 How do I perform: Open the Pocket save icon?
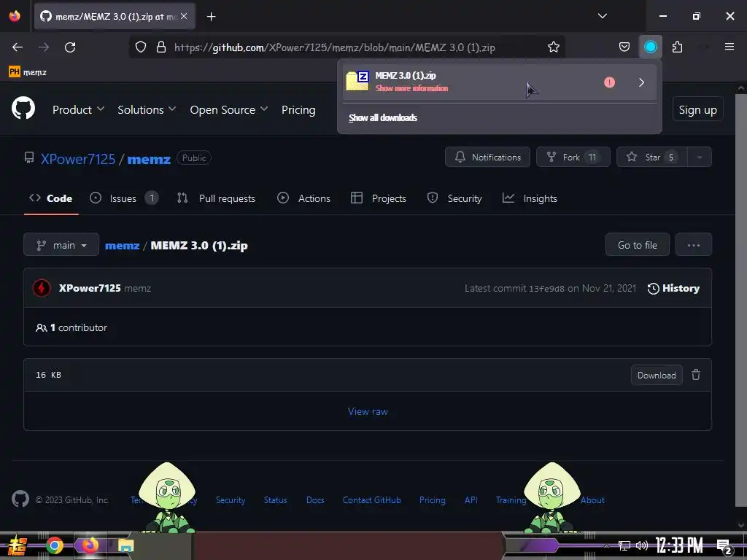pyautogui.click(x=624, y=47)
